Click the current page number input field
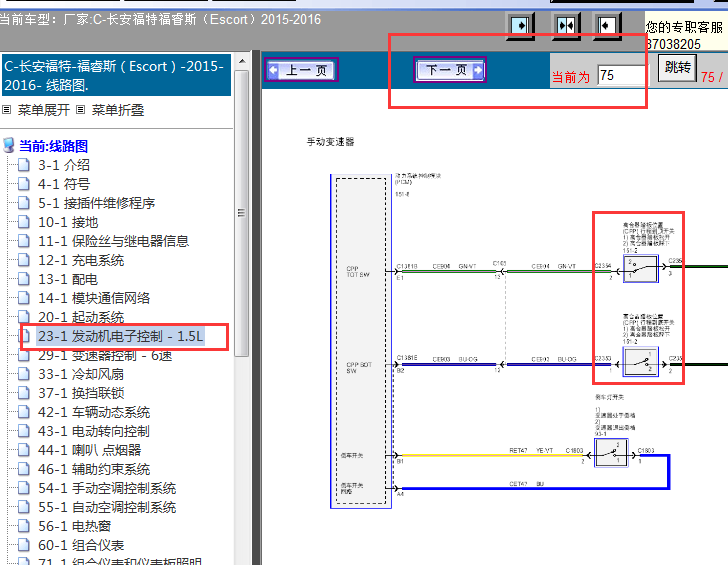 pos(621,75)
